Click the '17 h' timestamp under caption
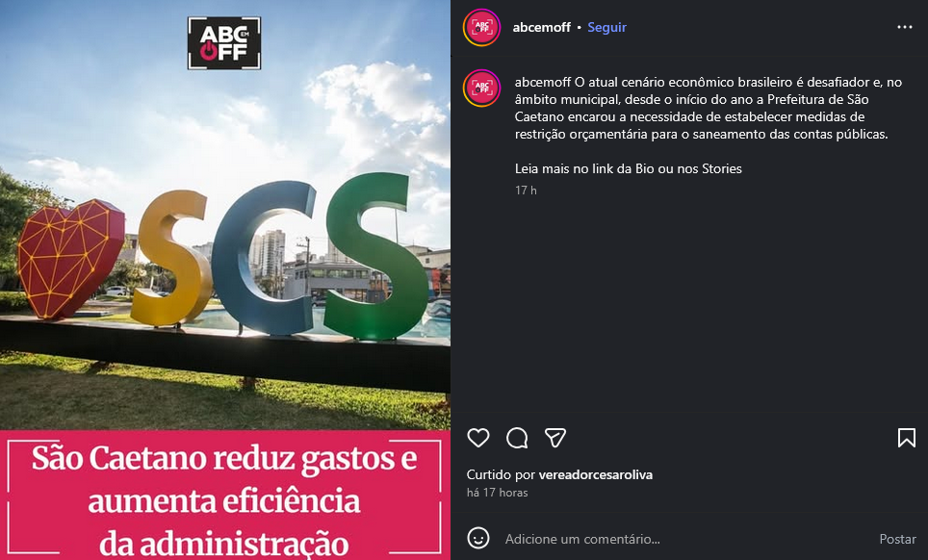The height and width of the screenshot is (560, 928). tap(526, 190)
